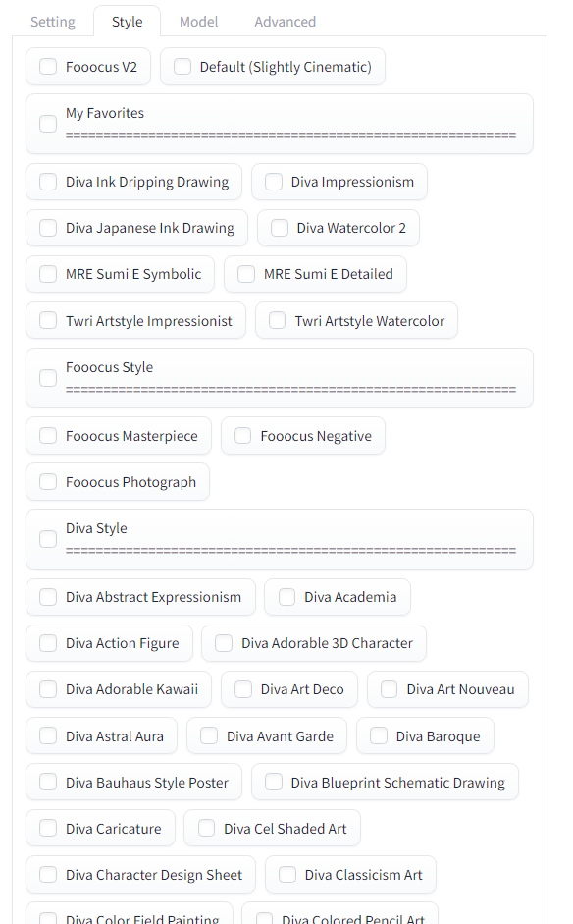Select MRE Sumi E Detailed style
Screen dimensions: 573x924
tap(245, 274)
